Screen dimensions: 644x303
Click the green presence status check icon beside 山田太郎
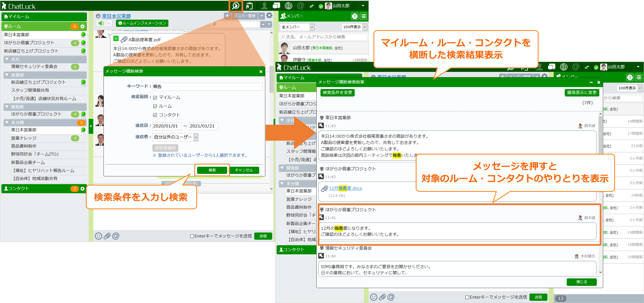click(321, 6)
